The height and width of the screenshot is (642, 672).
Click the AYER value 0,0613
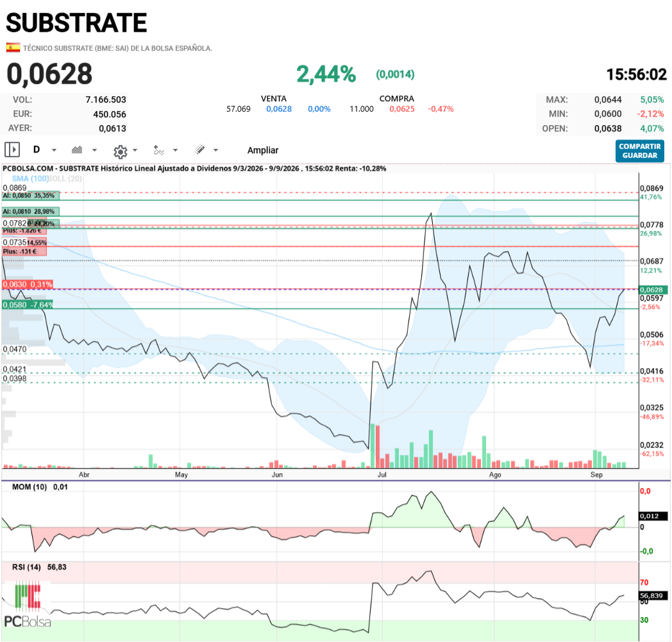(x=112, y=128)
